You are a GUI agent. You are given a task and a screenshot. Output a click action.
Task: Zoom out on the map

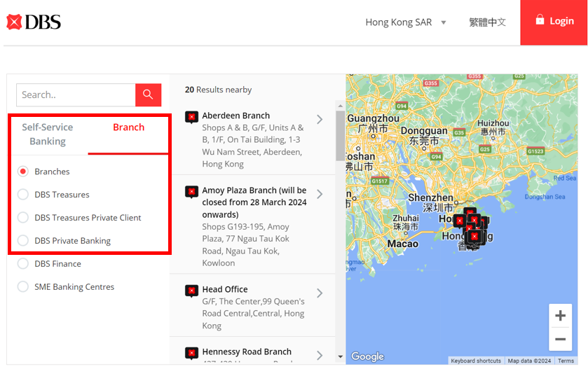(x=560, y=340)
